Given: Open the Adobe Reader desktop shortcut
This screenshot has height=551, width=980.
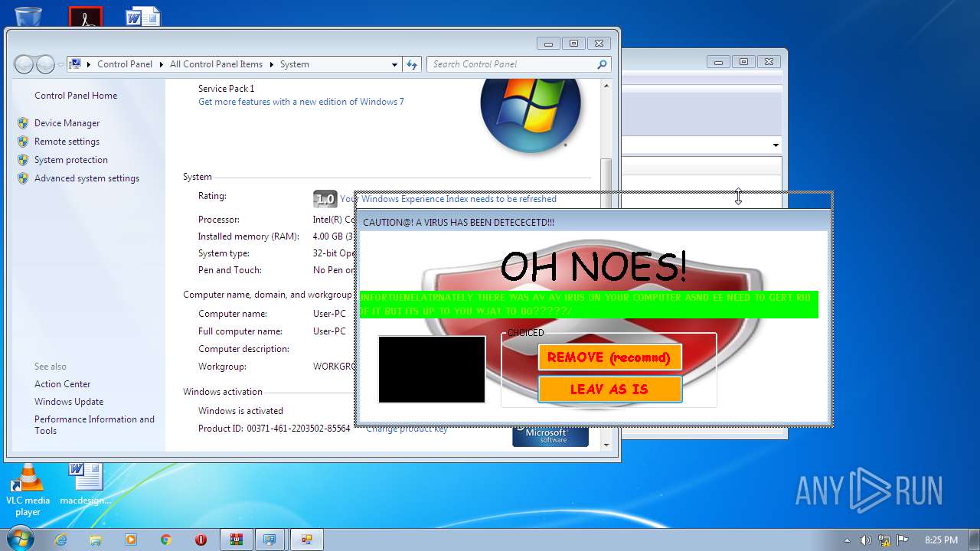Looking at the screenshot, I should 86,15.
